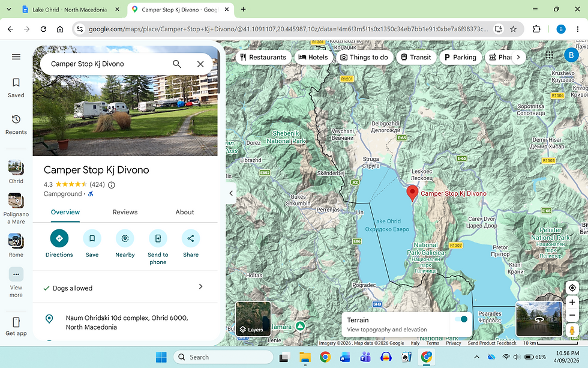588x368 pixels.
Task: Click the Naum Ohridski address row
Action: click(125, 322)
